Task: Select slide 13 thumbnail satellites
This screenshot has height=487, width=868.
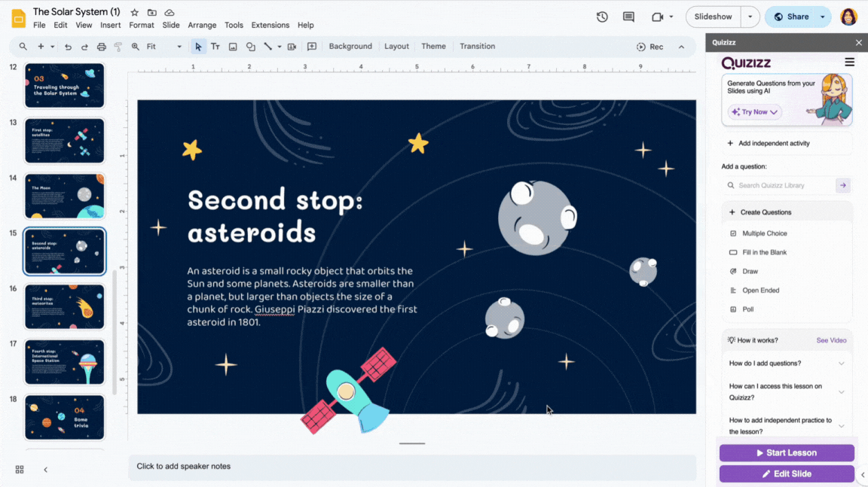Action: click(x=64, y=141)
